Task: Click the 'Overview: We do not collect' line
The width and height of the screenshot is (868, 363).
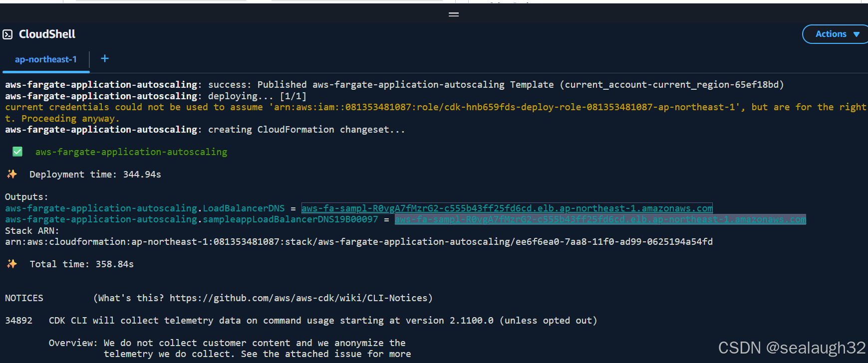Action: point(227,343)
